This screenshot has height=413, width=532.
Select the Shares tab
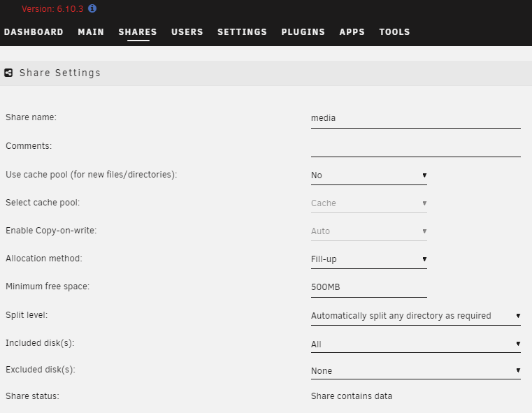click(138, 32)
